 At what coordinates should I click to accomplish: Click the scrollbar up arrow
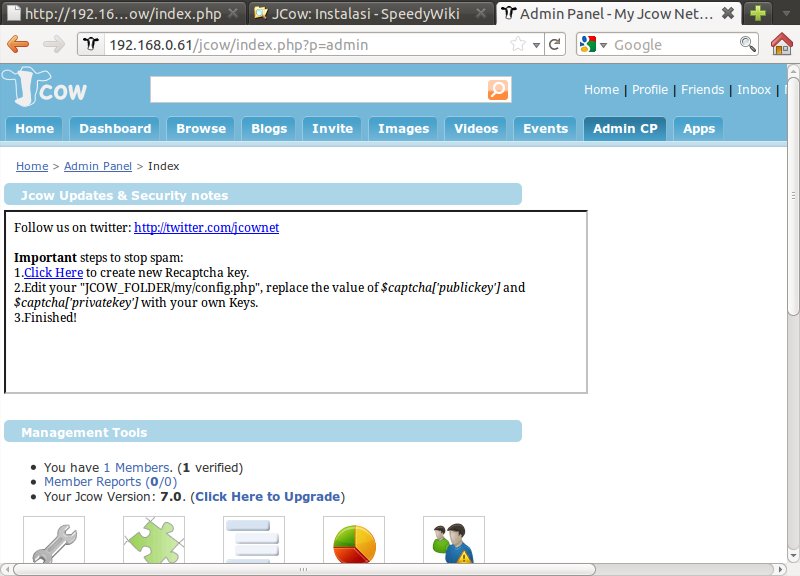(793, 70)
